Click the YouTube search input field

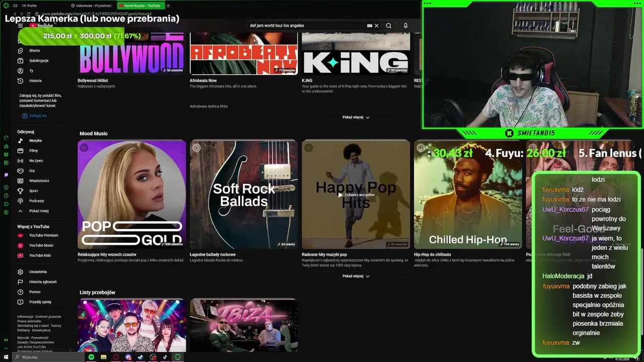[307, 26]
